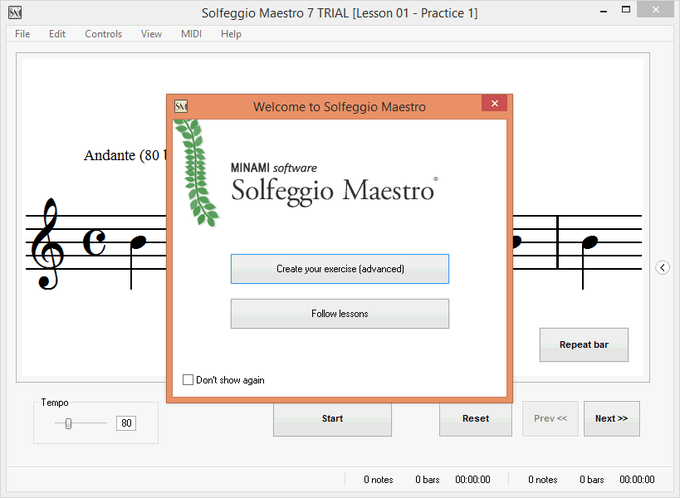Image resolution: width=680 pixels, height=498 pixels.
Task: Click the second '0 notes' status entry
Action: (x=543, y=479)
